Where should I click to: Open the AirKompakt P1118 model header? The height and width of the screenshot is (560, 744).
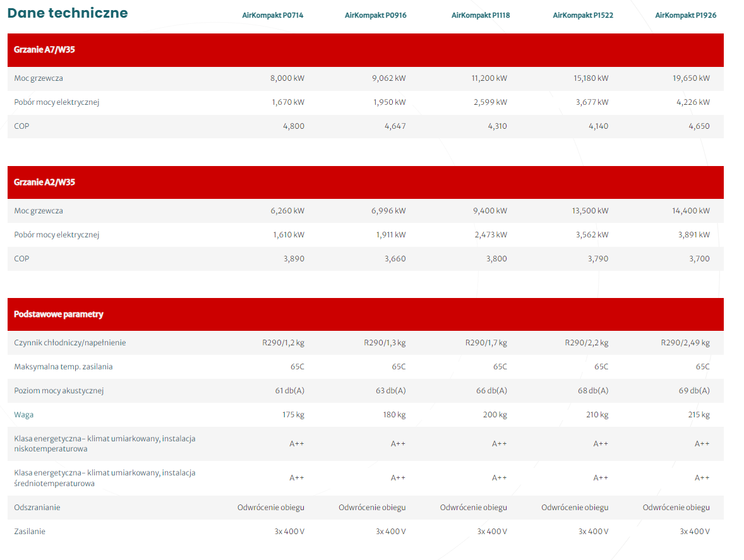(481, 15)
